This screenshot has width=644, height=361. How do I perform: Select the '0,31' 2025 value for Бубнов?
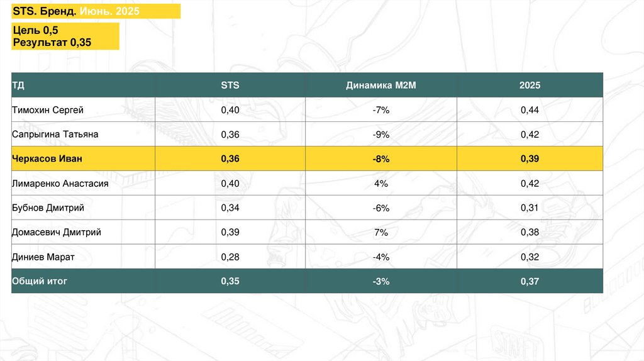click(530, 208)
